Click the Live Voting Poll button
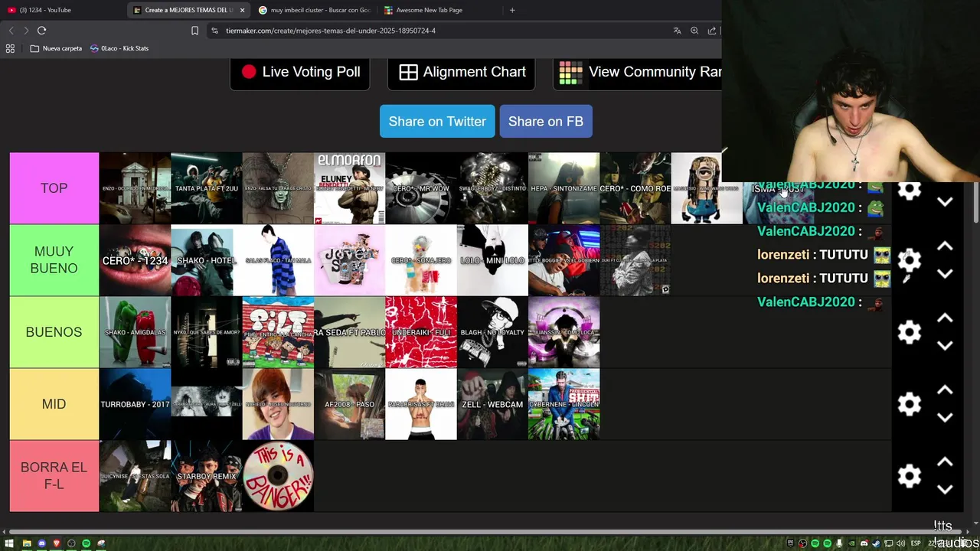The image size is (980, 551). point(300,72)
